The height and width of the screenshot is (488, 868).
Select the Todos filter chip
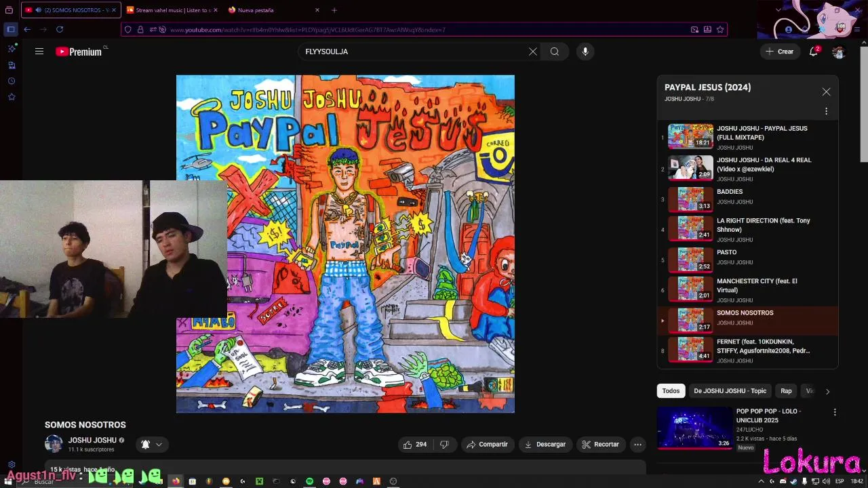click(671, 391)
